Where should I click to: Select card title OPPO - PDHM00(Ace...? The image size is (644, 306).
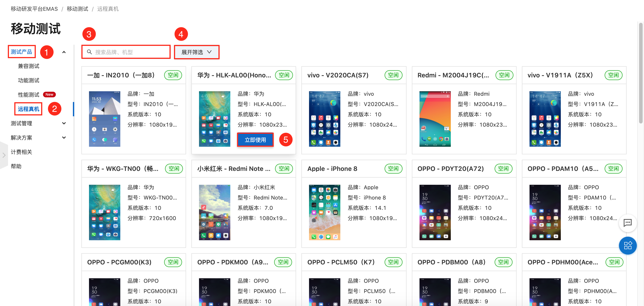(x=563, y=262)
